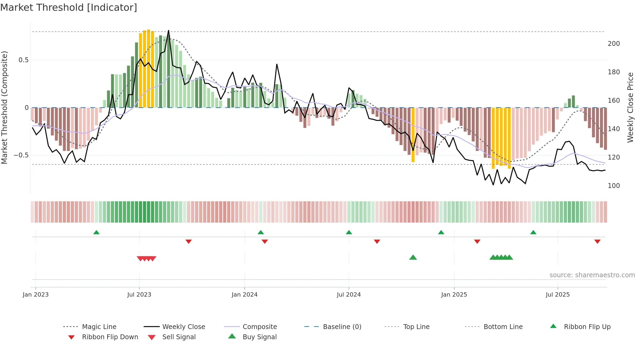Toggle the Weekly Close legend entry

pos(174,327)
